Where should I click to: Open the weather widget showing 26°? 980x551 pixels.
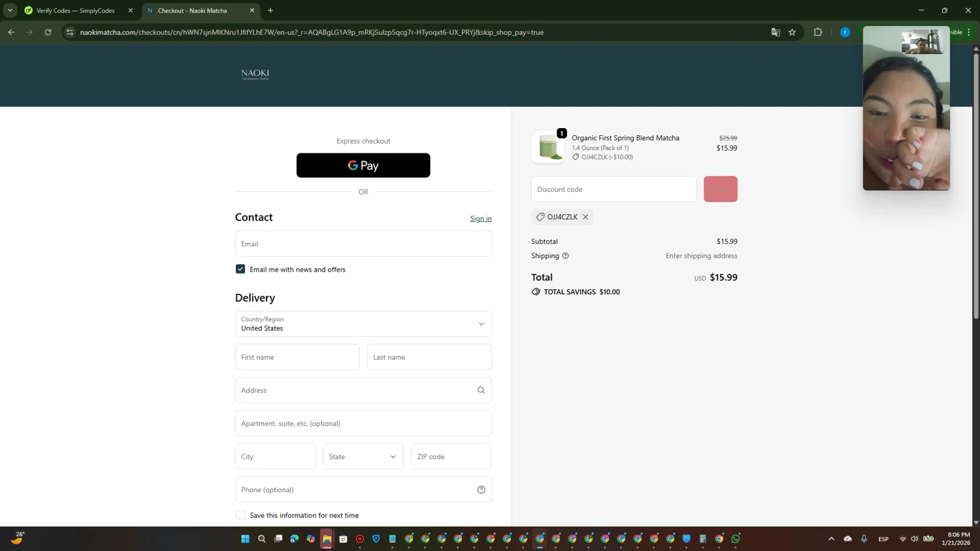pyautogui.click(x=18, y=538)
